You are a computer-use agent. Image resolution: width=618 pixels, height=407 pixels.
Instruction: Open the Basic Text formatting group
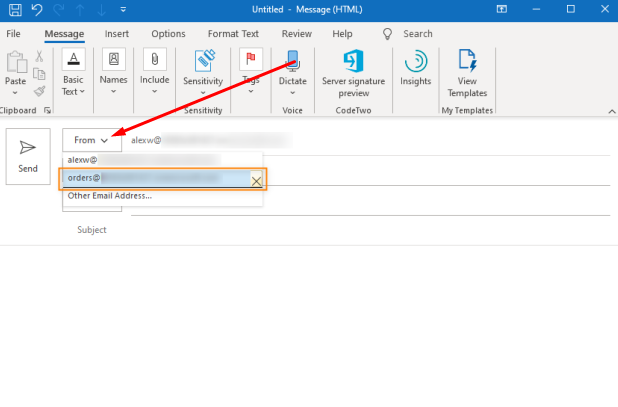click(x=73, y=72)
